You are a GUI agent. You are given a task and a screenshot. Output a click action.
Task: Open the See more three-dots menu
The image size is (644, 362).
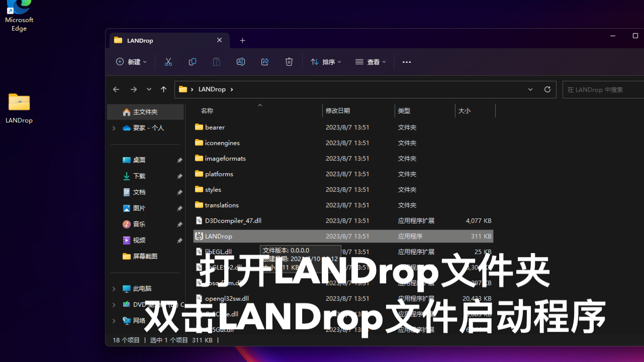click(407, 62)
